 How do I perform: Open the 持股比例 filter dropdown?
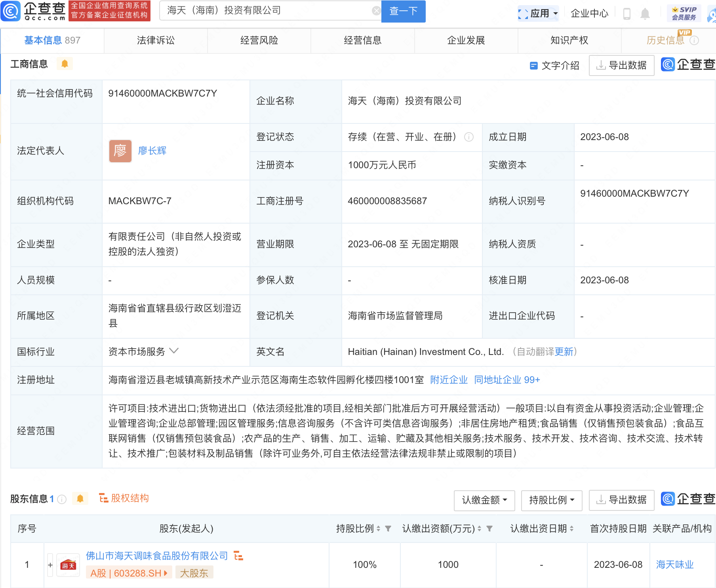pos(552,500)
